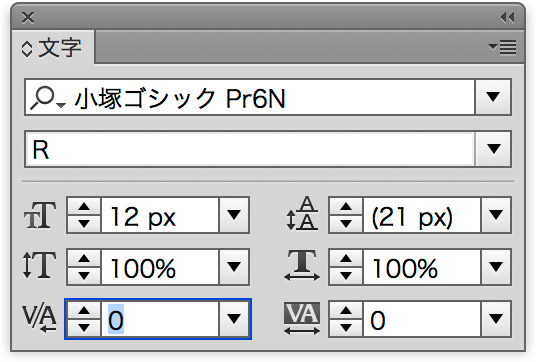The height and width of the screenshot is (362, 536).
Task: Click the horizontal scale 100% field
Action: tap(422, 267)
